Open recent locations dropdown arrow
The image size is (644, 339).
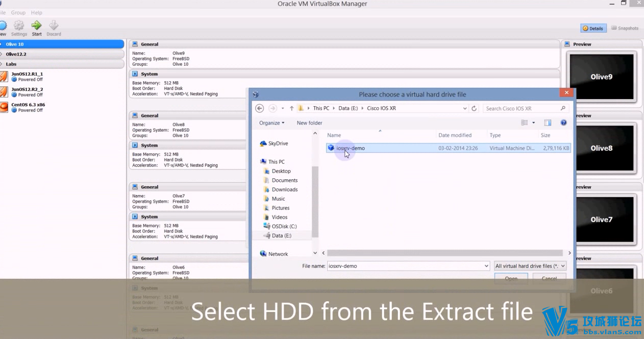(283, 109)
